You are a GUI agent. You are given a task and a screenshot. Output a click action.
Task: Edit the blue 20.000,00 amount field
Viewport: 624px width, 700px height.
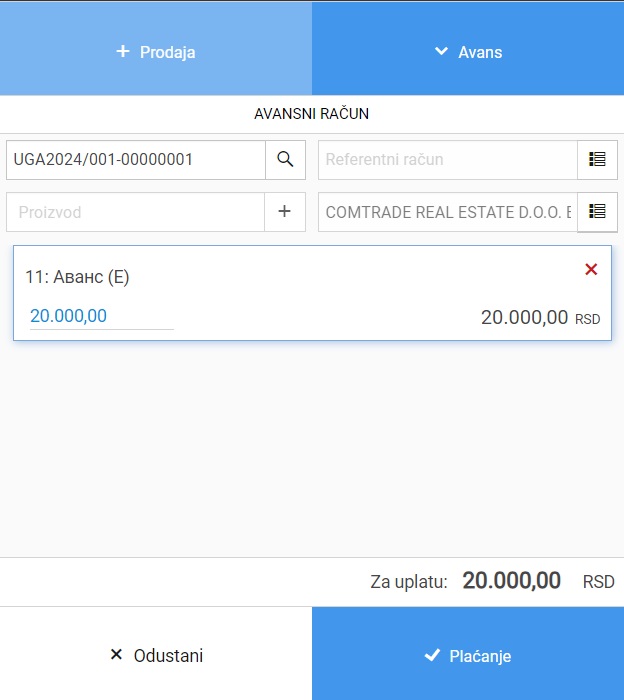pyautogui.click(x=101, y=316)
